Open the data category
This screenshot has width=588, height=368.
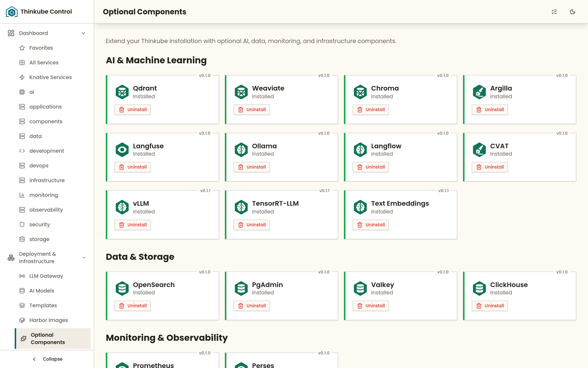point(53,136)
